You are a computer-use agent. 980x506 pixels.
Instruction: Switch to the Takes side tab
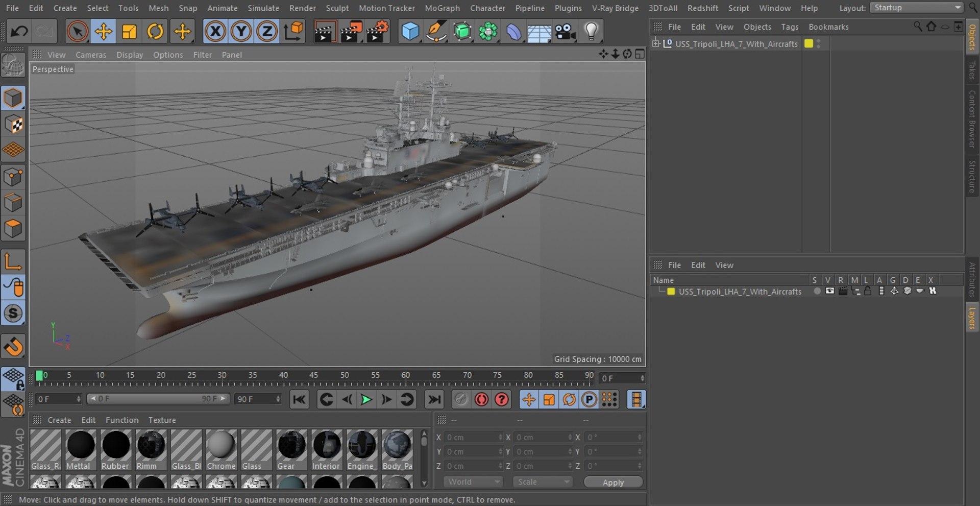972,70
